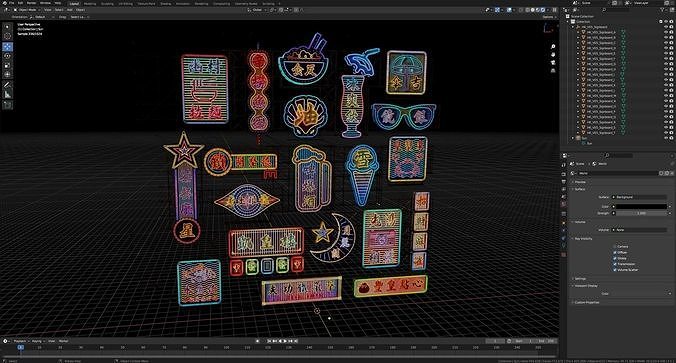Image resolution: width=676 pixels, height=363 pixels.
Task: Click the timeline Marker menu
Action: click(63, 341)
